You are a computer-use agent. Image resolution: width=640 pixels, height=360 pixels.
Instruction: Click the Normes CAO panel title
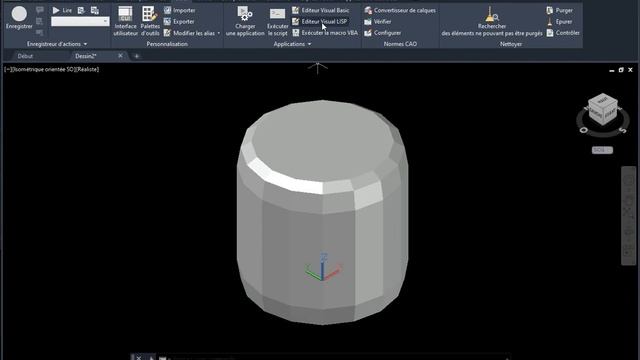tap(400, 44)
